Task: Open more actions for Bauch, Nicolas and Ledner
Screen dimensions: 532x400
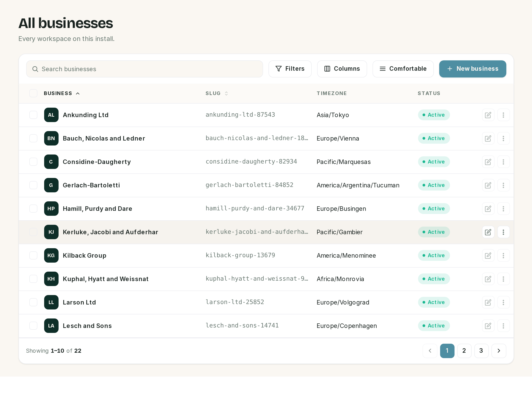Action: pyautogui.click(x=503, y=138)
